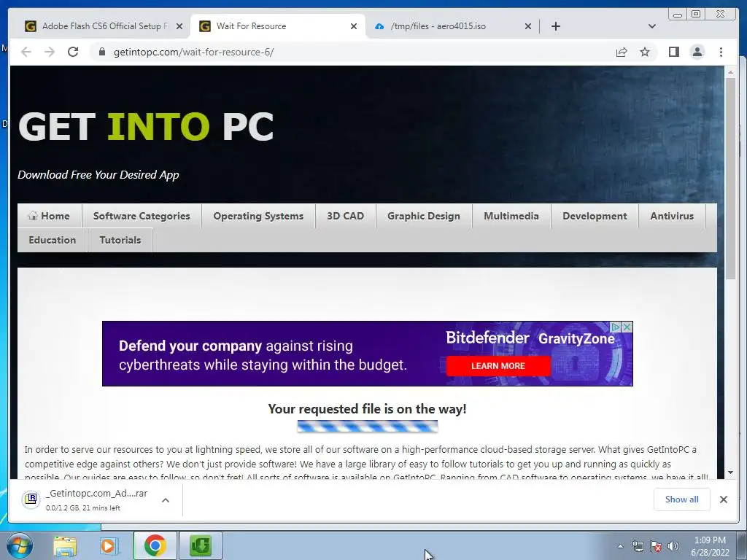747x560 pixels.
Task: Open Software Categories menu
Action: tap(142, 216)
